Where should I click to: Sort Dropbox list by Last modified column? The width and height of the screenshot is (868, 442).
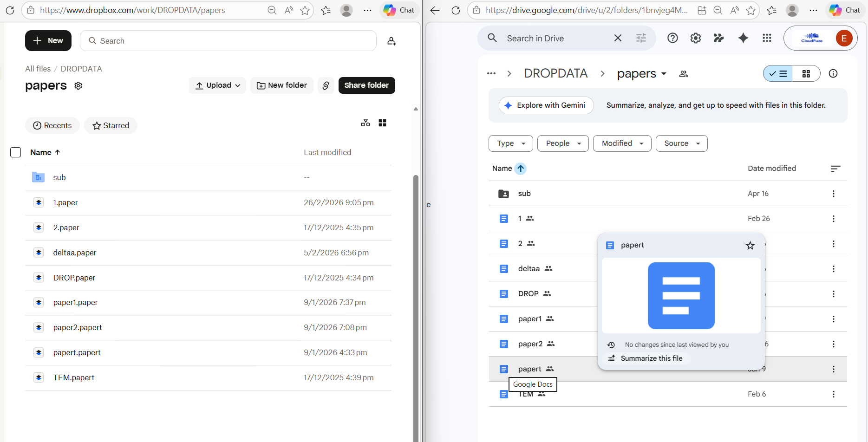click(x=327, y=152)
